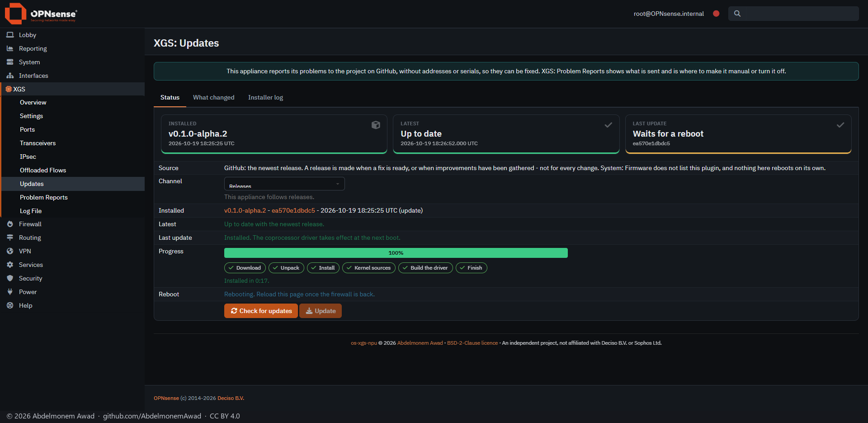This screenshot has width=868, height=423.
Task: Click the search magnifier icon
Action: pos(737,14)
